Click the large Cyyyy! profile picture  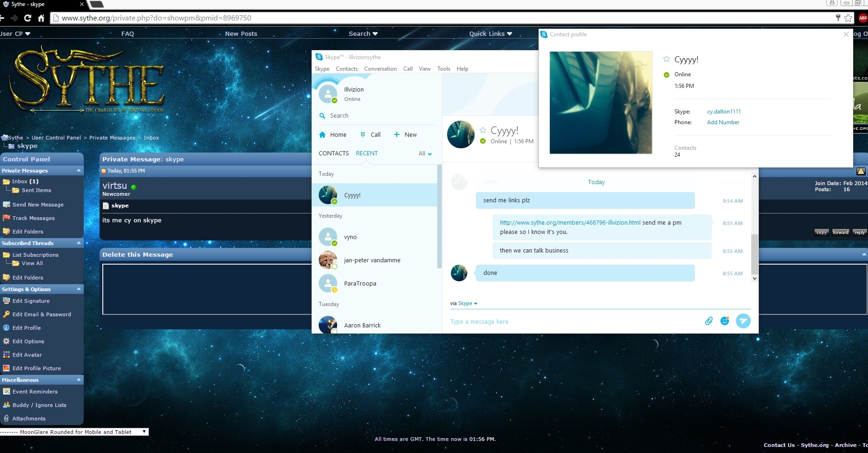pyautogui.click(x=601, y=103)
